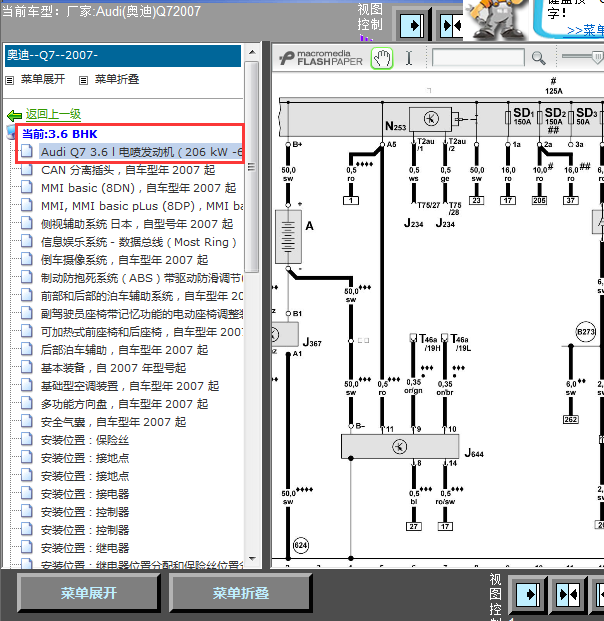Click the 624 ground circle marker
This screenshot has height=621, width=604.
pyautogui.click(x=301, y=545)
